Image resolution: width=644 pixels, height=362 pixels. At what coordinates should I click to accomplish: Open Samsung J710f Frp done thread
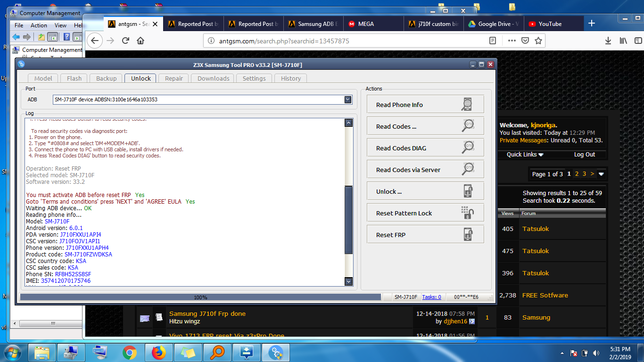[207, 314]
